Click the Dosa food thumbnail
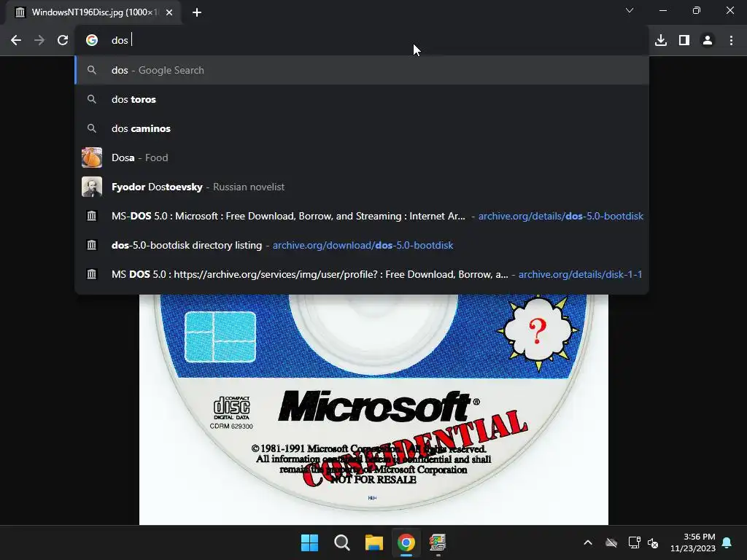 pyautogui.click(x=92, y=157)
